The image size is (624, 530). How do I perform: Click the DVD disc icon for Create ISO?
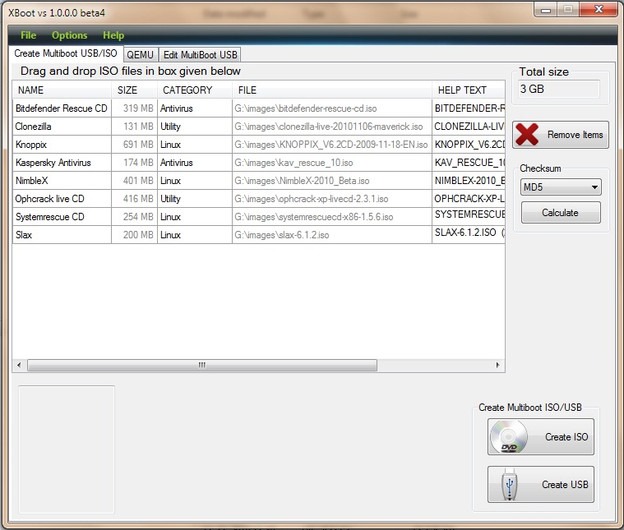[509, 437]
